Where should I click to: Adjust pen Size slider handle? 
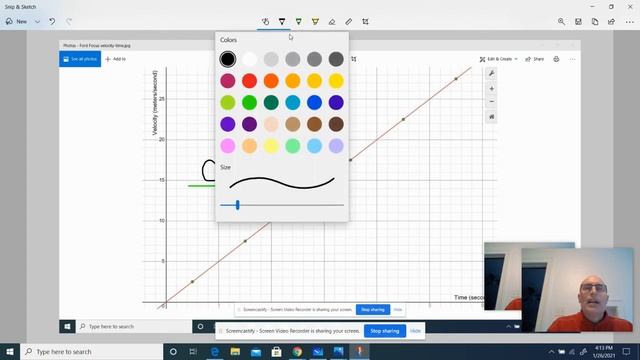click(238, 205)
